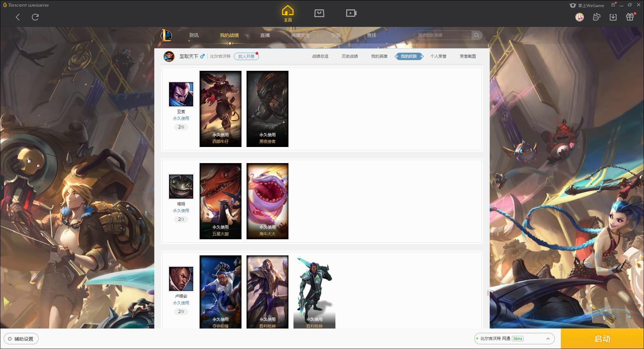Open the 海牛大大 skin card
Image resolution: width=644 pixels, height=349 pixels.
(267, 201)
